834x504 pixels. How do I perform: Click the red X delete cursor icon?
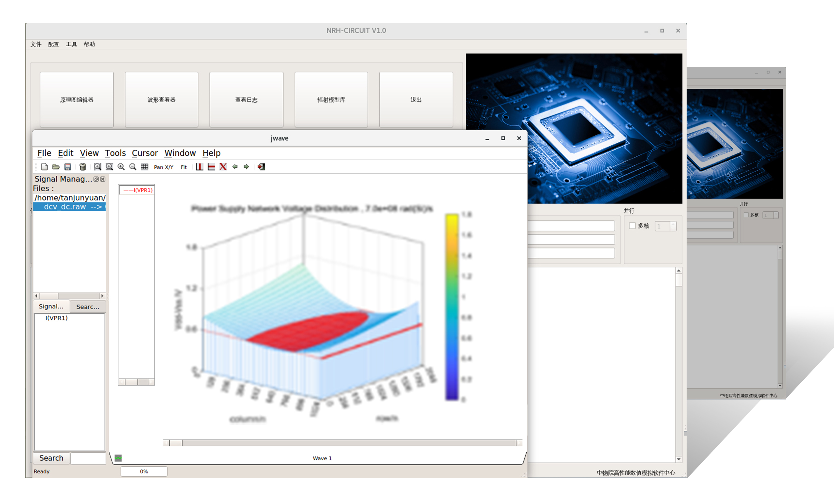[223, 166]
